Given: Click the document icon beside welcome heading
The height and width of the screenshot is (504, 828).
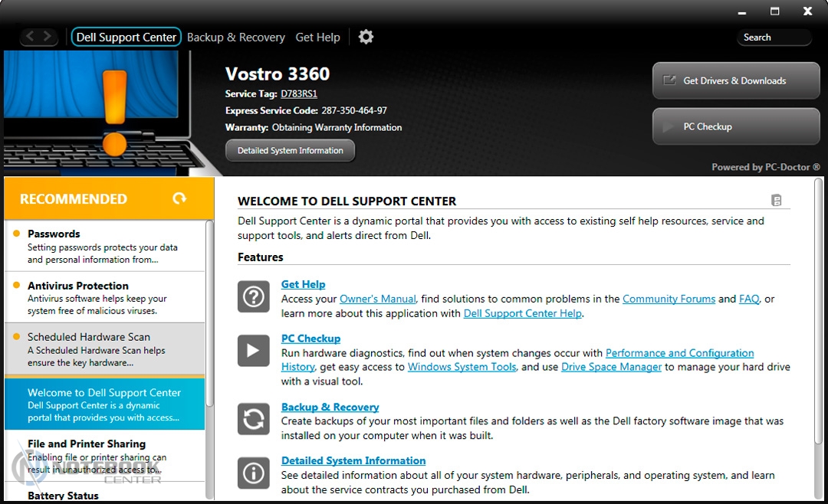Looking at the screenshot, I should (x=776, y=201).
